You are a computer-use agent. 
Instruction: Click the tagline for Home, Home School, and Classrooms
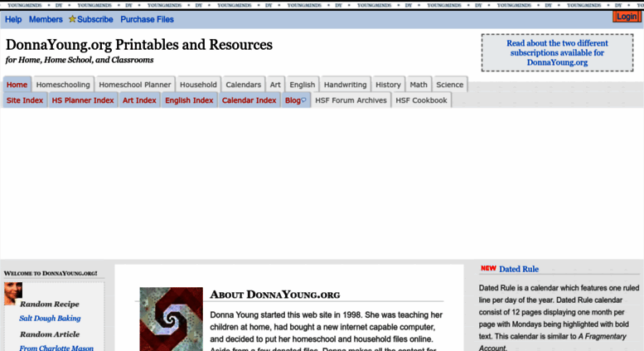click(x=80, y=60)
